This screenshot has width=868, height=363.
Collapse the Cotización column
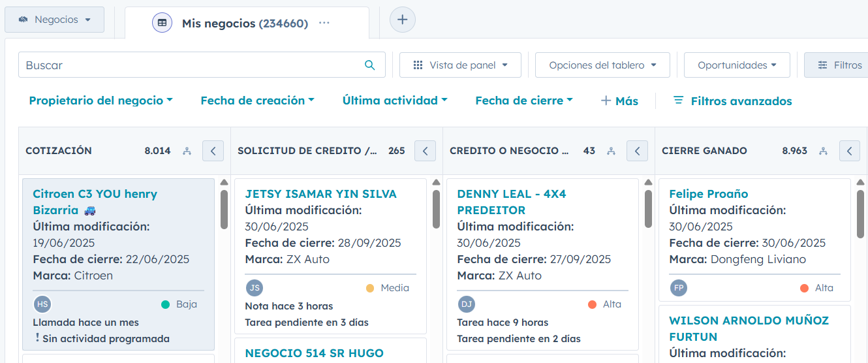pos(213,151)
